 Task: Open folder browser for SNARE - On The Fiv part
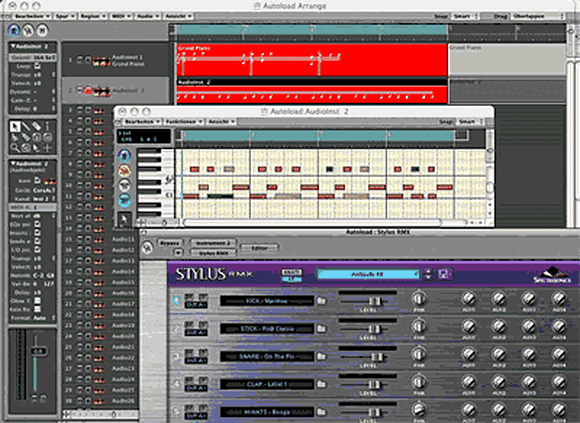click(x=321, y=356)
